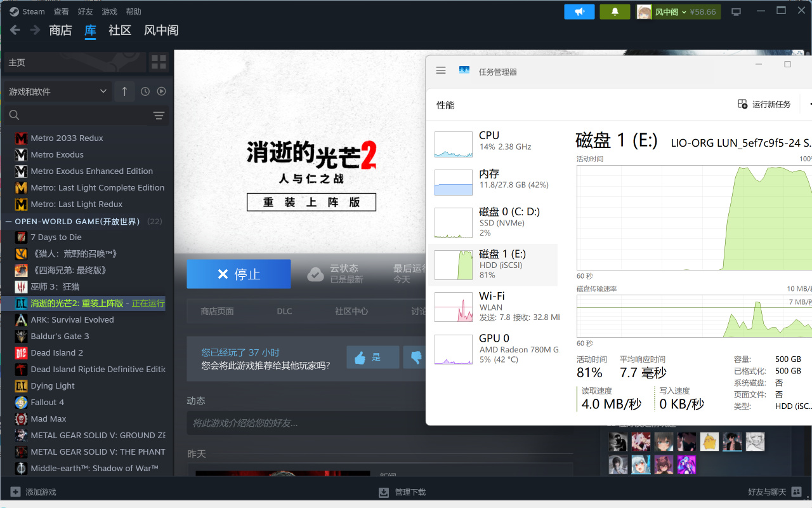Select the Fallout 4 game icon
The width and height of the screenshot is (812, 508).
click(21, 402)
